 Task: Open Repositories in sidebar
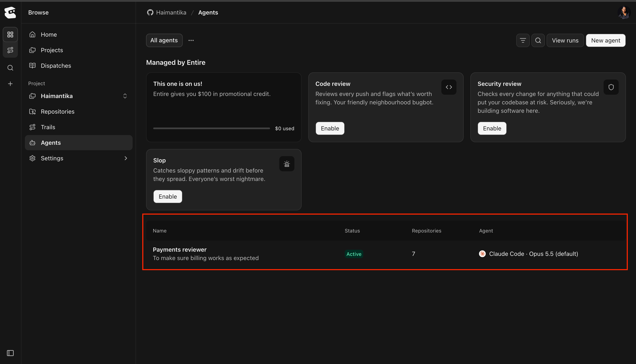point(79,112)
